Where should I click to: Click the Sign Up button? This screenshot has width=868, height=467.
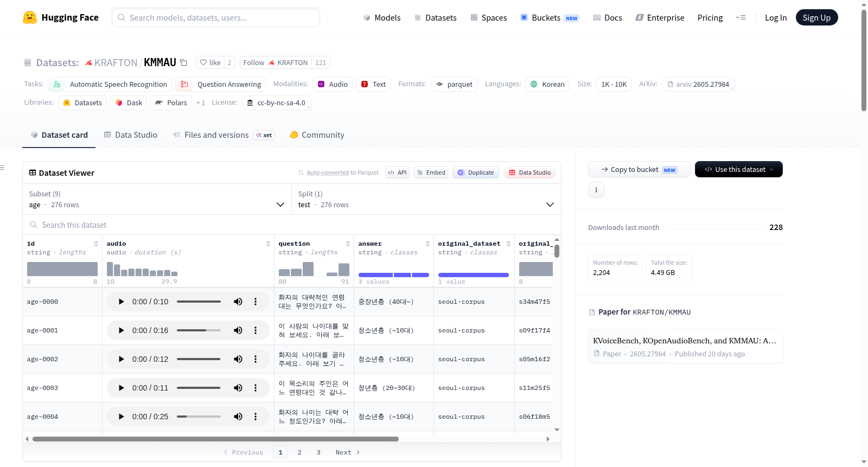coord(816,17)
